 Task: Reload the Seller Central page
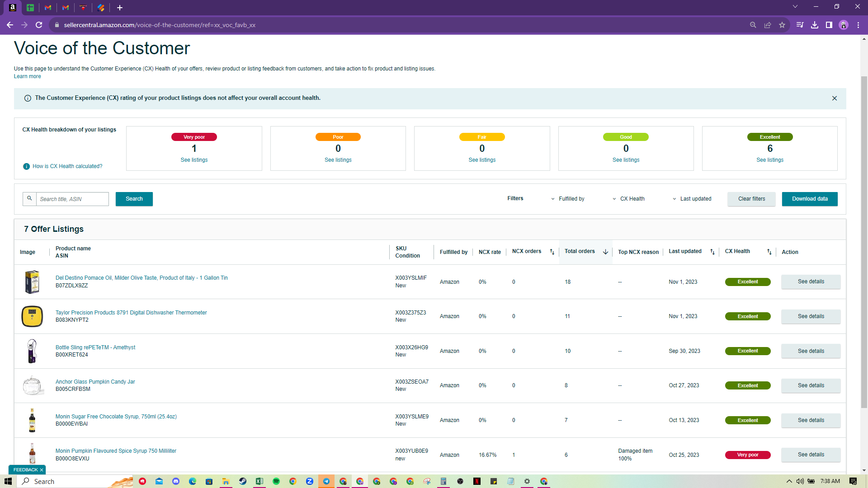(x=39, y=25)
